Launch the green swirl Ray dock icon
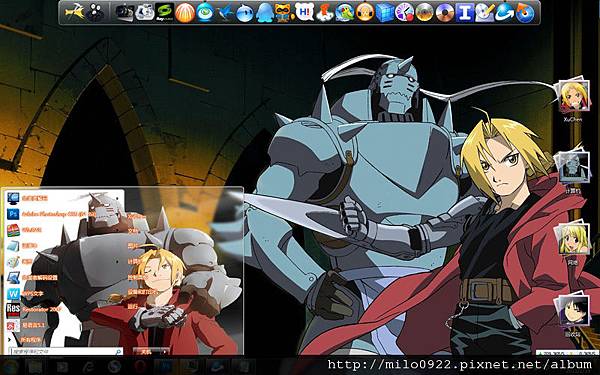This screenshot has width=600, height=375. (x=165, y=13)
